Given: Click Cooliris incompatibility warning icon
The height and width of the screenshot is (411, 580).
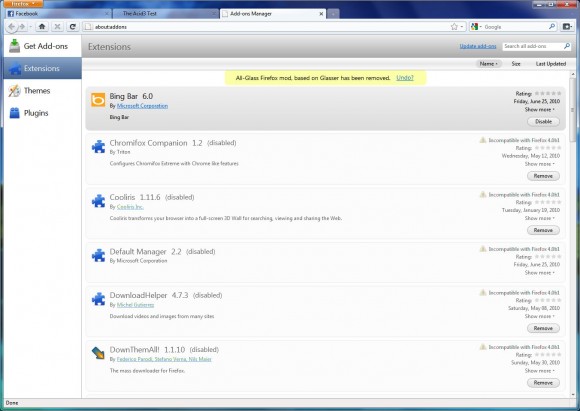Looking at the screenshot, I should click(x=483, y=195).
